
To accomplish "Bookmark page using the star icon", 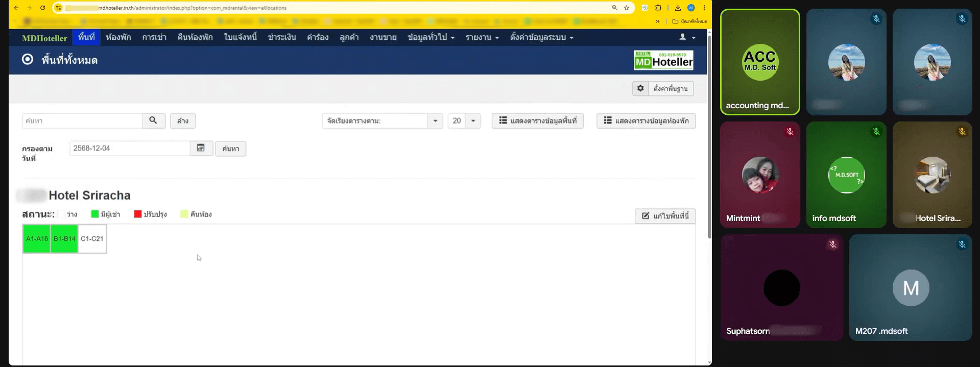I will pos(627,8).
